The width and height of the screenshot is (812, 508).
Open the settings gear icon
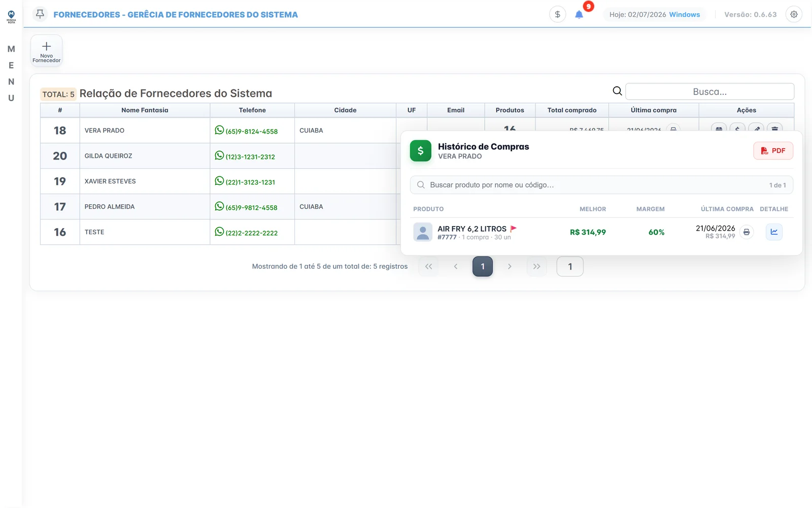tap(794, 14)
